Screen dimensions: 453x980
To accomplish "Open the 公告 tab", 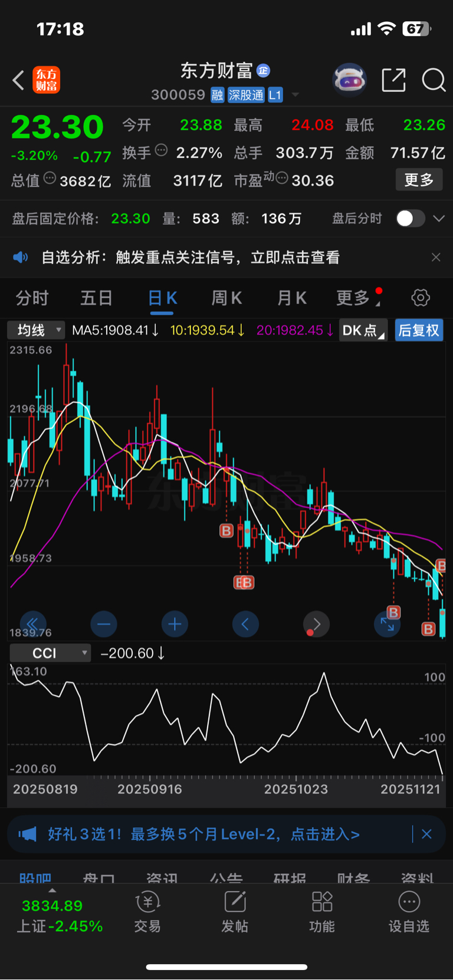I will click(226, 877).
